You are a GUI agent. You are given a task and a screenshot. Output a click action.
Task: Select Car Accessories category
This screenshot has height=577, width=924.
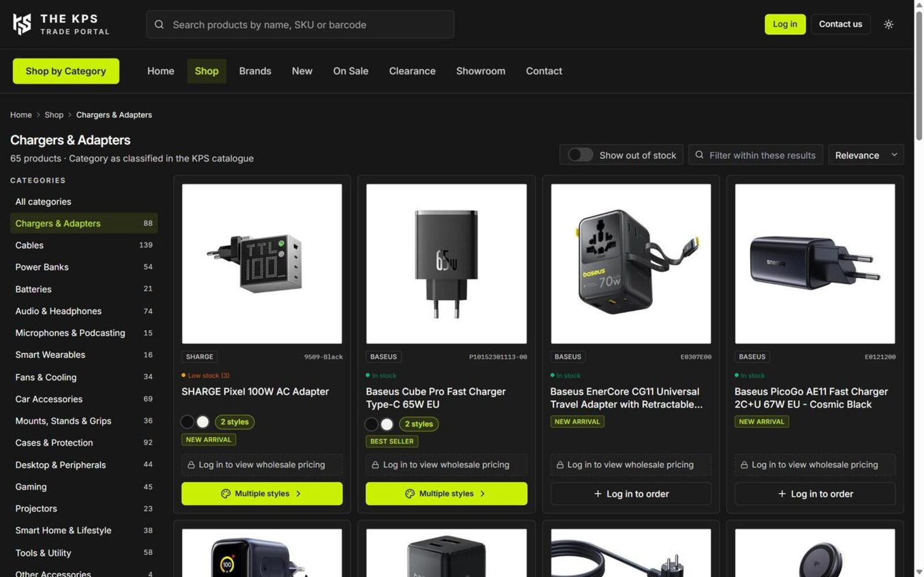84,399
